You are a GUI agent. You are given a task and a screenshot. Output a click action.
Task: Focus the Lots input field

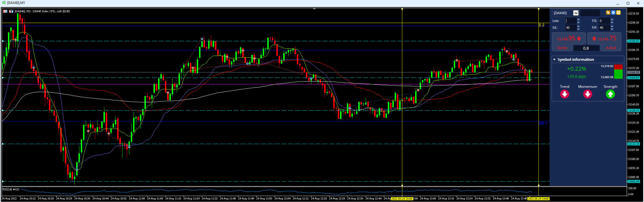coord(571,21)
